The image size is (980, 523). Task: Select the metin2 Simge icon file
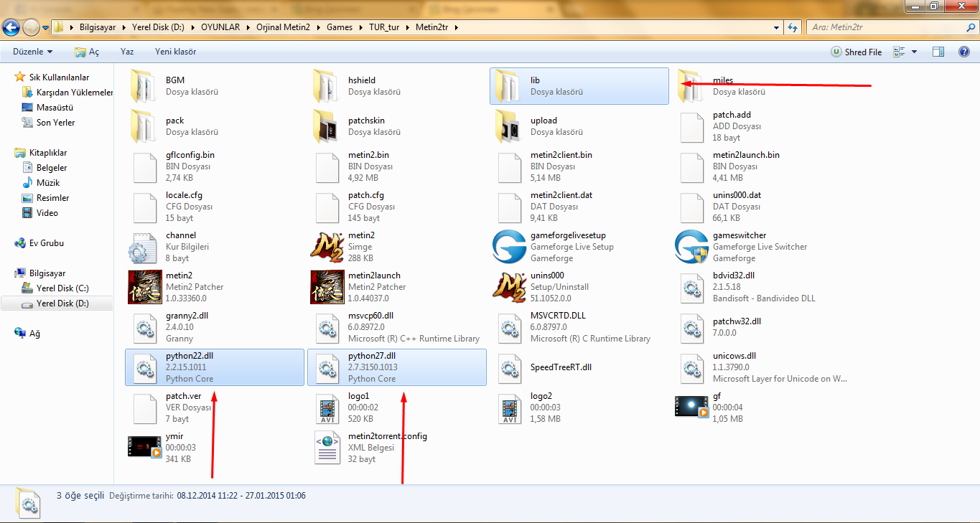pos(327,247)
